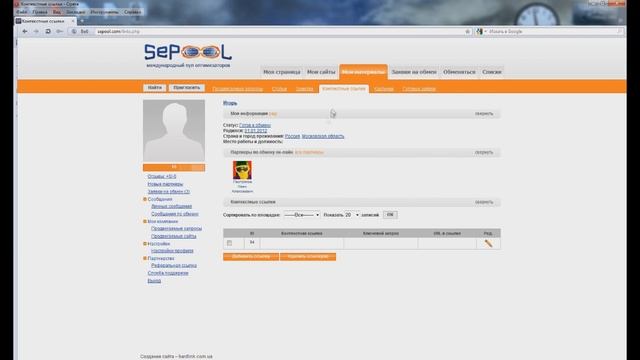Viewport: 640px width, 360px height.
Task: Click the 'Россия' country link
Action: (x=292, y=136)
